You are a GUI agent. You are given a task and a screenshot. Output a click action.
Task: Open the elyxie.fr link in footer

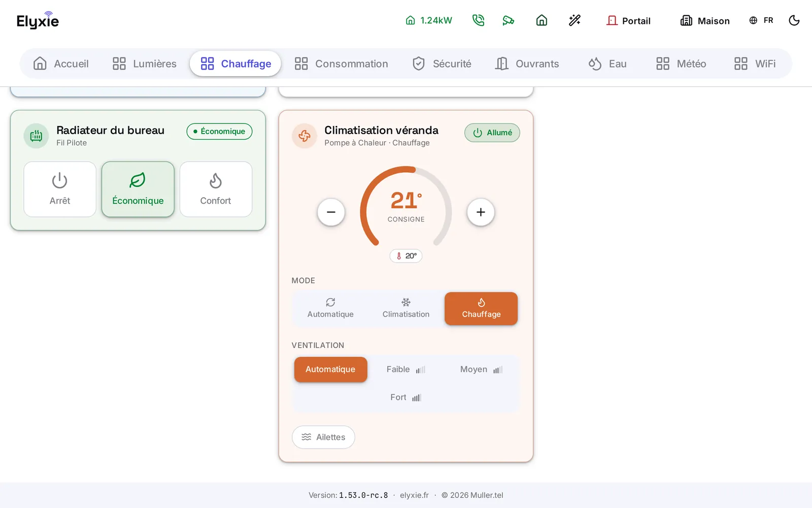[414, 495]
